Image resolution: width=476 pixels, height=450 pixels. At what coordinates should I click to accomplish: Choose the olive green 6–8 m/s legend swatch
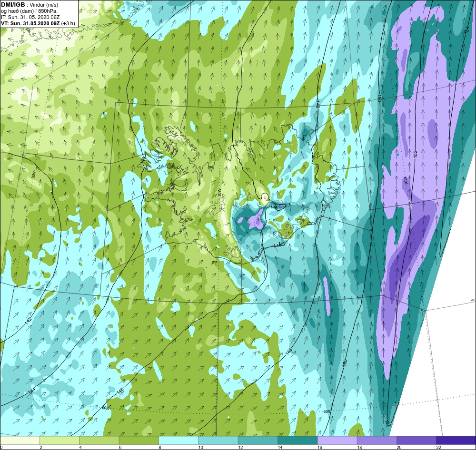tap(139, 440)
